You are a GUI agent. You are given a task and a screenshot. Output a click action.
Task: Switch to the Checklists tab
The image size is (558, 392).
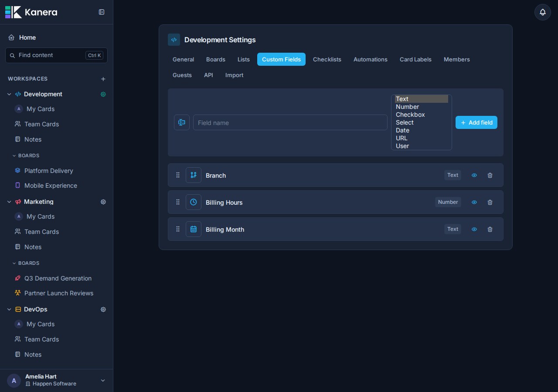tap(327, 59)
